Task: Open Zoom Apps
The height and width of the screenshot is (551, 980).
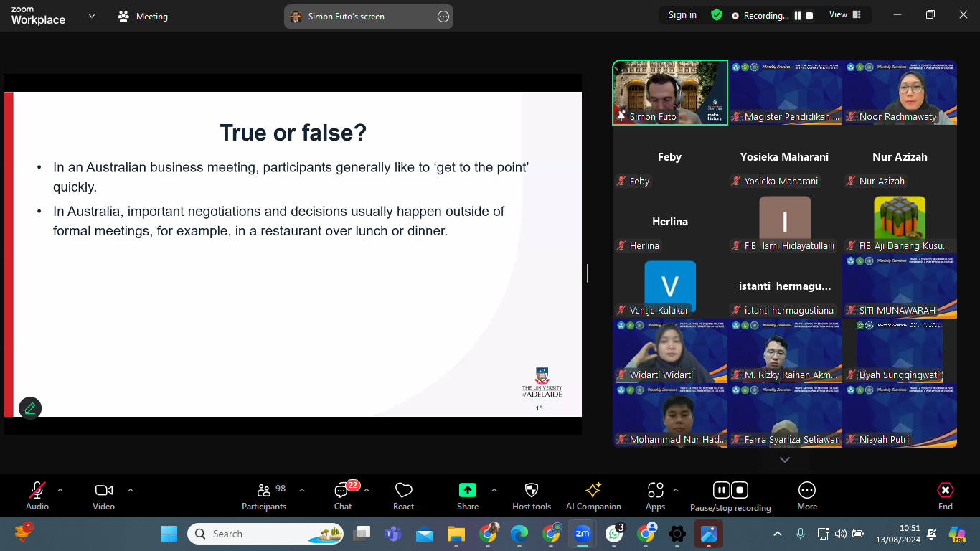Action: coord(654,495)
